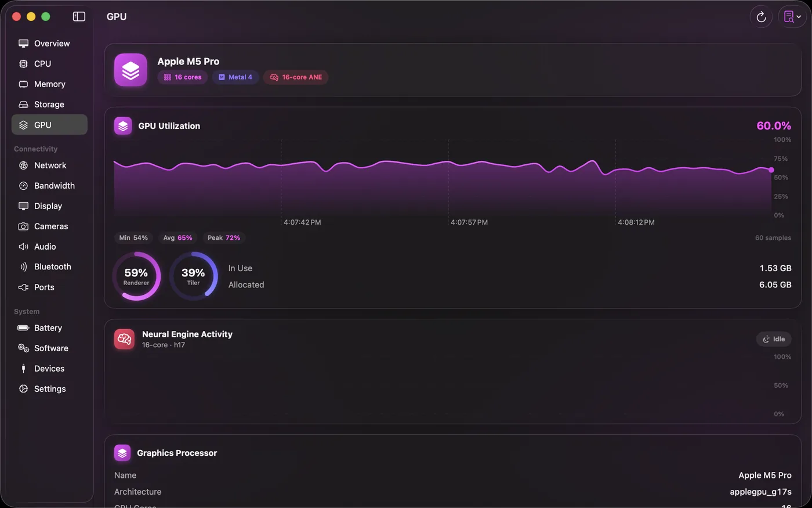Click the 1.53 GB In Use value

point(775,268)
